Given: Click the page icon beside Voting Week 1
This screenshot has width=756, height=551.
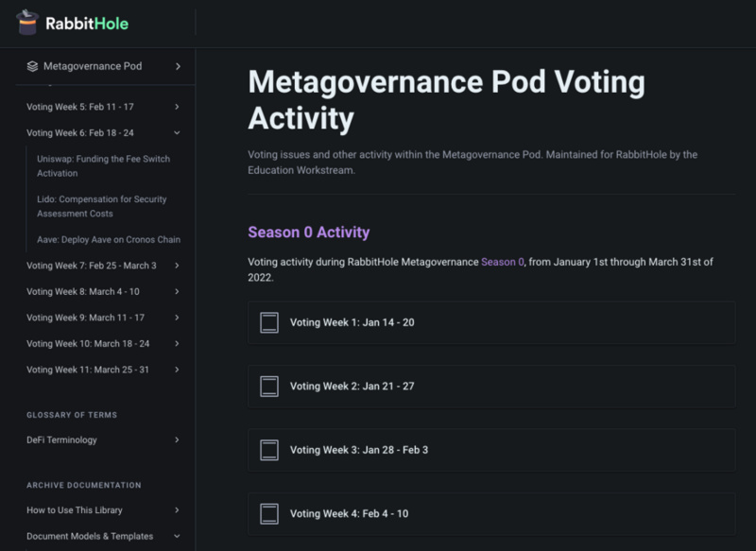Looking at the screenshot, I should pyautogui.click(x=269, y=322).
